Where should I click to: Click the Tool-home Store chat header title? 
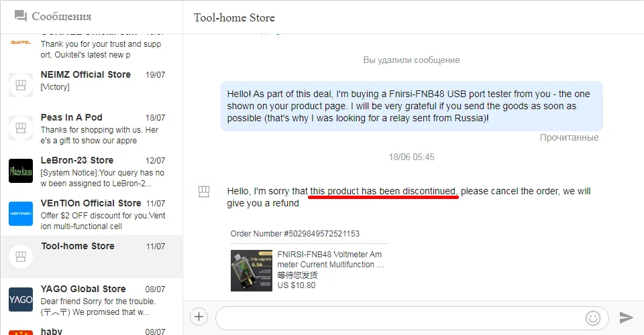[x=234, y=17]
